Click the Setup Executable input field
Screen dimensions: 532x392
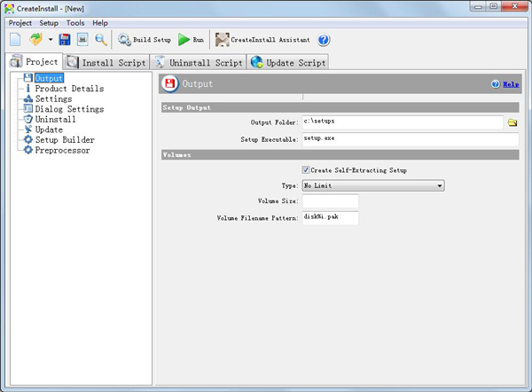click(410, 139)
